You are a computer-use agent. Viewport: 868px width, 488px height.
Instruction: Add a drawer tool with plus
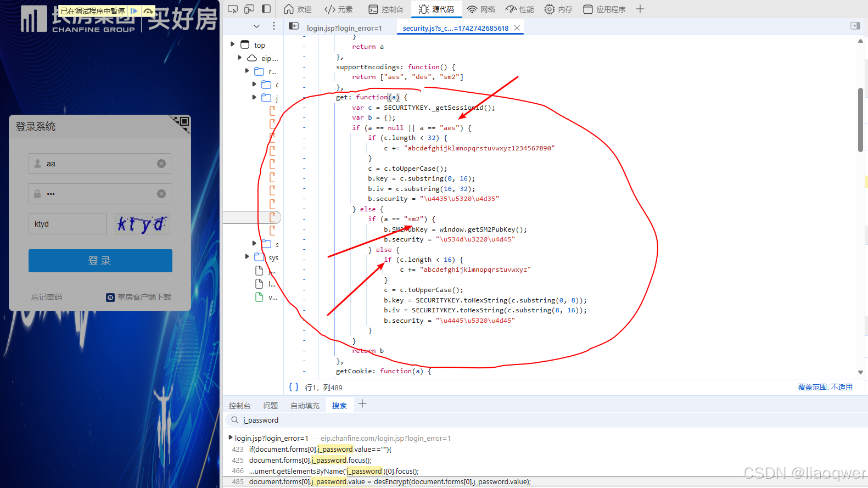[362, 404]
